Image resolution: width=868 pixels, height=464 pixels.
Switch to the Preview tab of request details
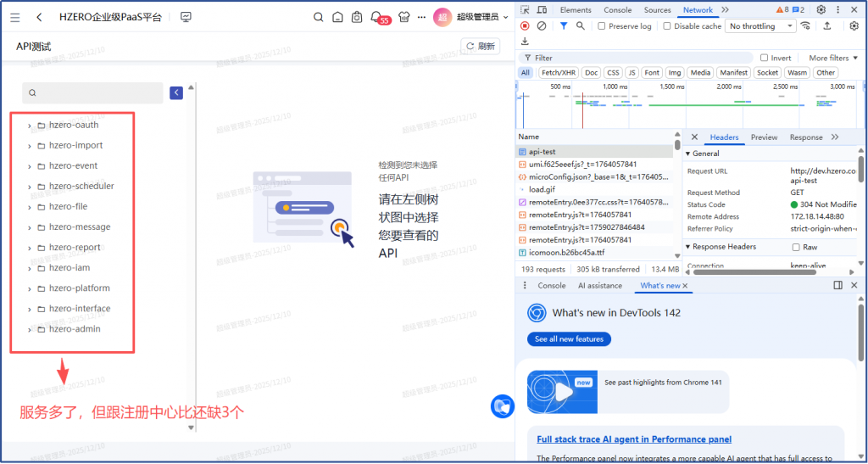coord(764,137)
